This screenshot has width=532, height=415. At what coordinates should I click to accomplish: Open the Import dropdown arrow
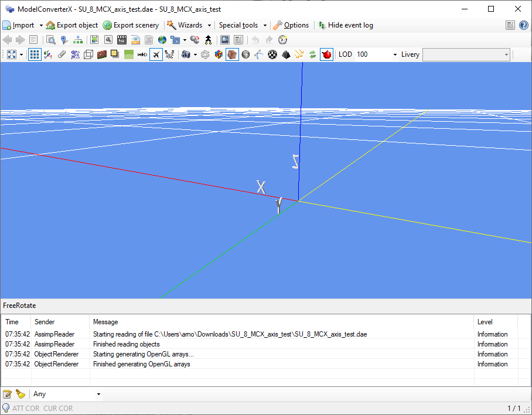(40, 25)
